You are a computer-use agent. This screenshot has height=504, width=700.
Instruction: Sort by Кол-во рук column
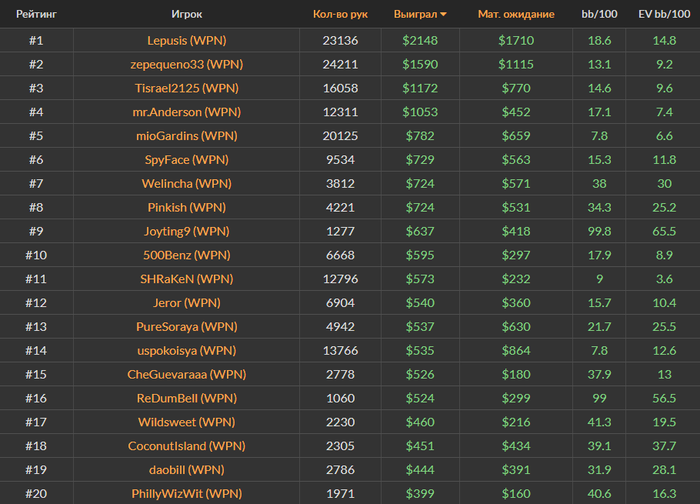click(x=340, y=15)
